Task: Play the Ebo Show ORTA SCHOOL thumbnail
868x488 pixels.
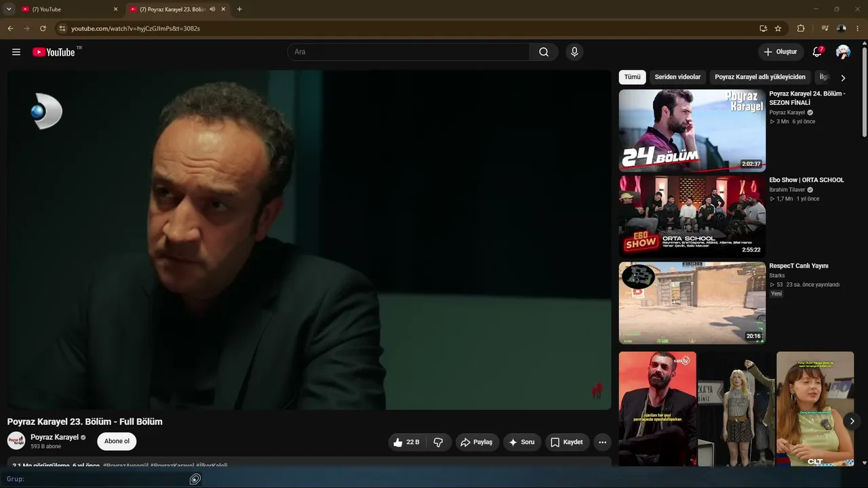Action: [x=692, y=217]
